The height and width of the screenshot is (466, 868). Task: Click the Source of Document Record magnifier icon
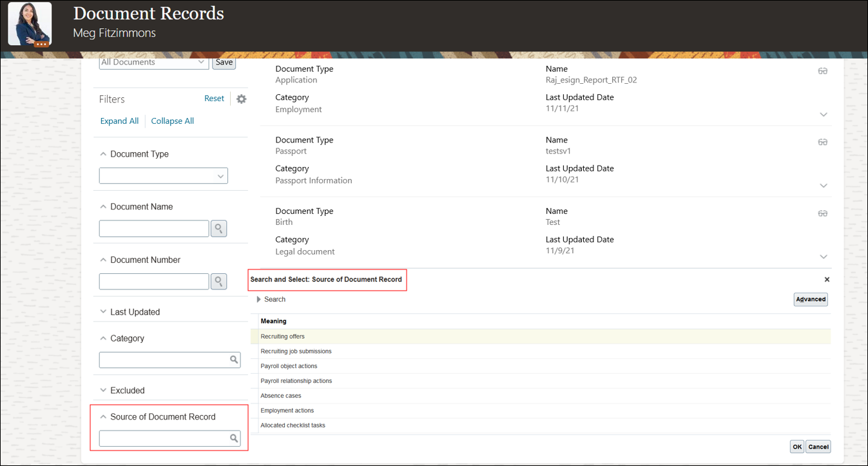point(234,438)
